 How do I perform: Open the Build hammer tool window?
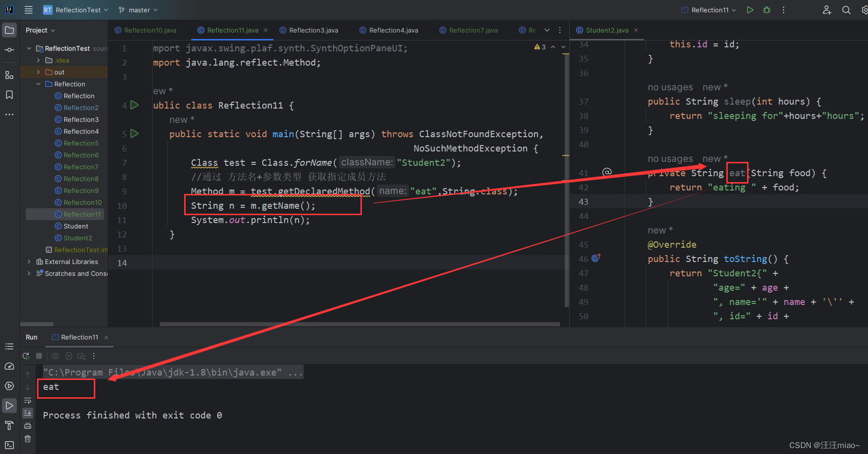click(9, 425)
